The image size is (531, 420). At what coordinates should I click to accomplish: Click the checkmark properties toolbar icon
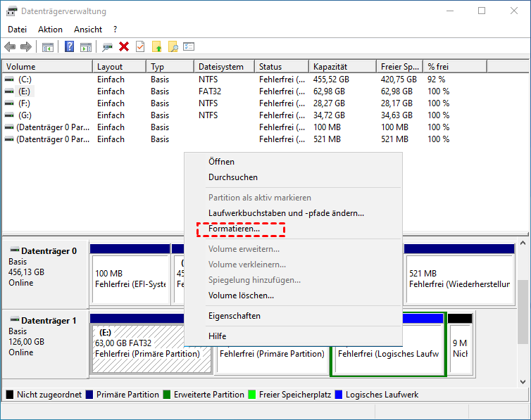coord(140,46)
